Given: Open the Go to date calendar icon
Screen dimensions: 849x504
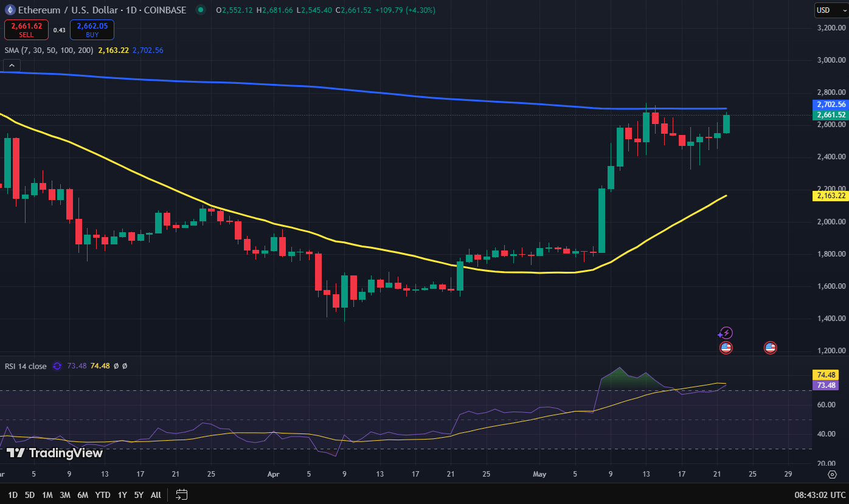Looking at the screenshot, I should coord(181,495).
